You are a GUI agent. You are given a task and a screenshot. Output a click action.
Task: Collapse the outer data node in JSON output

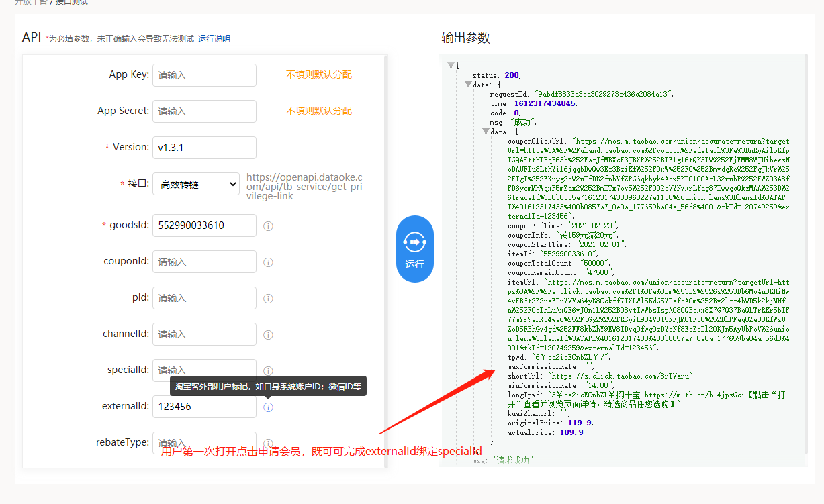click(x=468, y=85)
